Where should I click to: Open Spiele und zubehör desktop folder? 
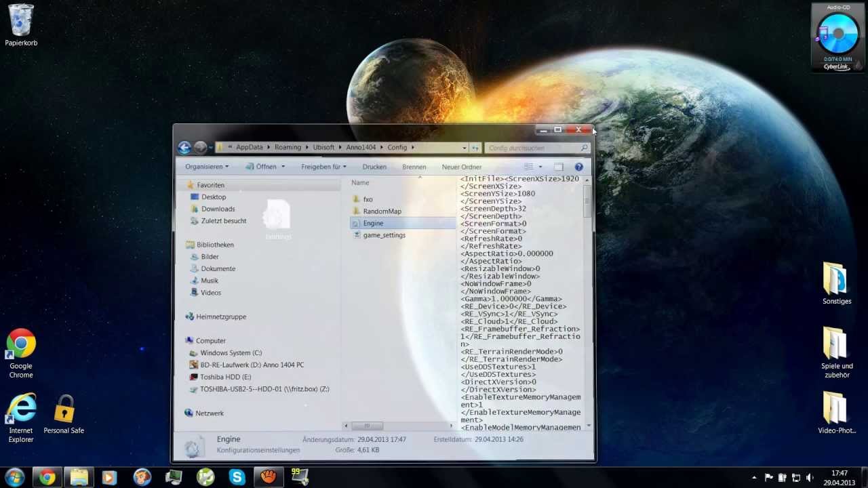[837, 352]
